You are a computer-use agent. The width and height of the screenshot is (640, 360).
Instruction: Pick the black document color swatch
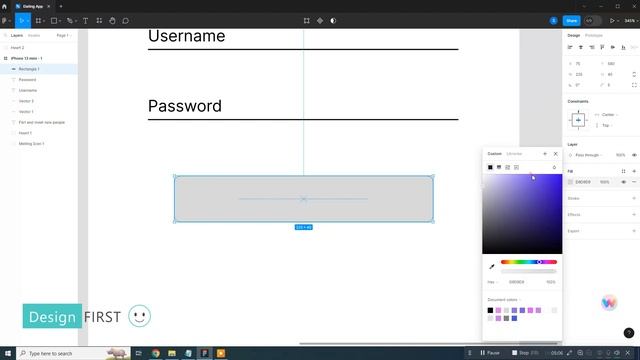pyautogui.click(x=490, y=310)
